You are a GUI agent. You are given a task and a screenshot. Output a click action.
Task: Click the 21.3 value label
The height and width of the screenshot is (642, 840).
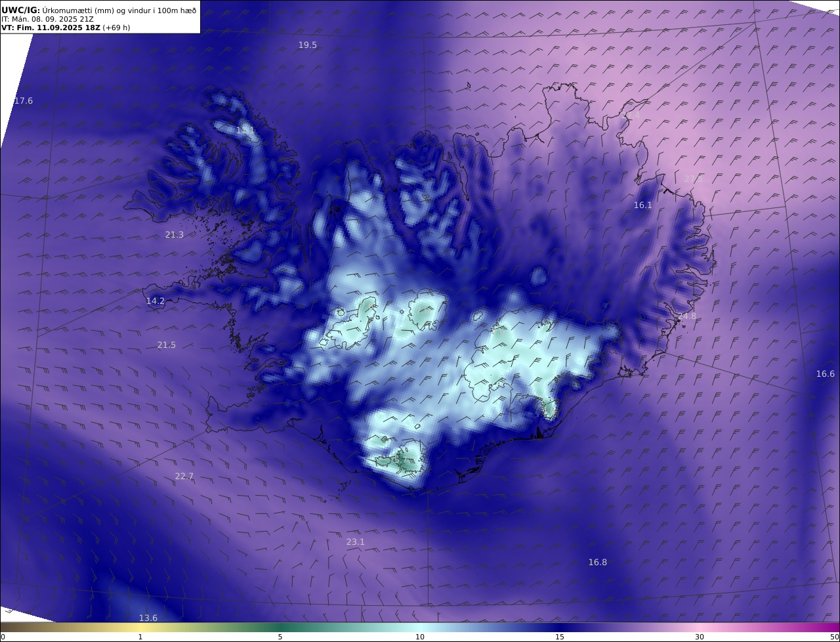click(175, 234)
